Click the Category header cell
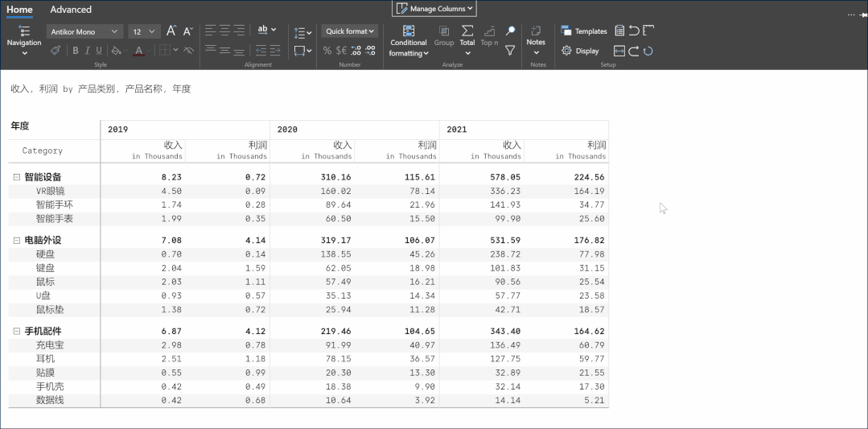The image size is (868, 429). [54, 151]
